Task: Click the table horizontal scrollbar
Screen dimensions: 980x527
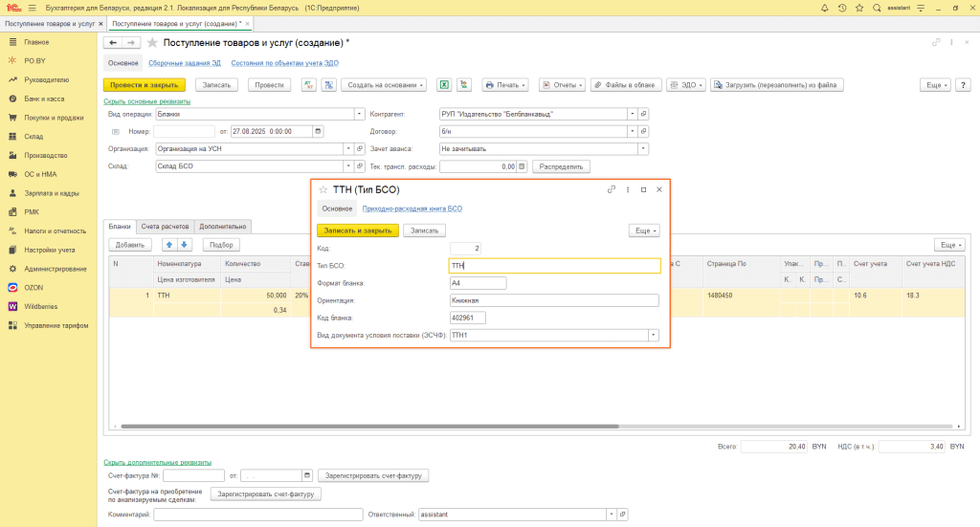Action: (x=368, y=427)
